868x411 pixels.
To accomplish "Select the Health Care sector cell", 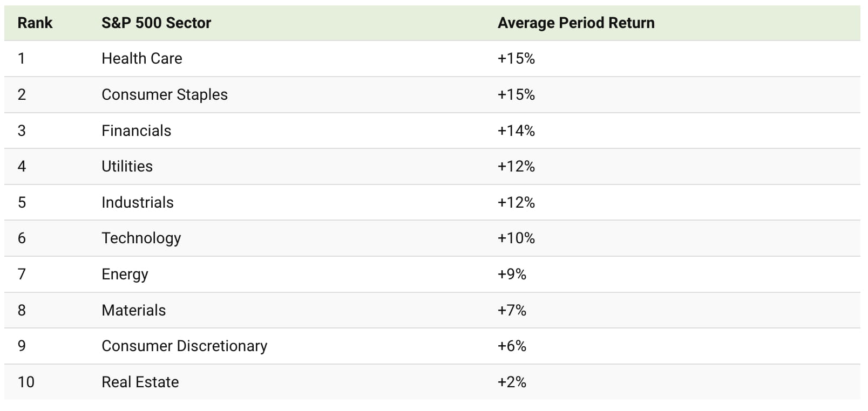I will pos(142,58).
